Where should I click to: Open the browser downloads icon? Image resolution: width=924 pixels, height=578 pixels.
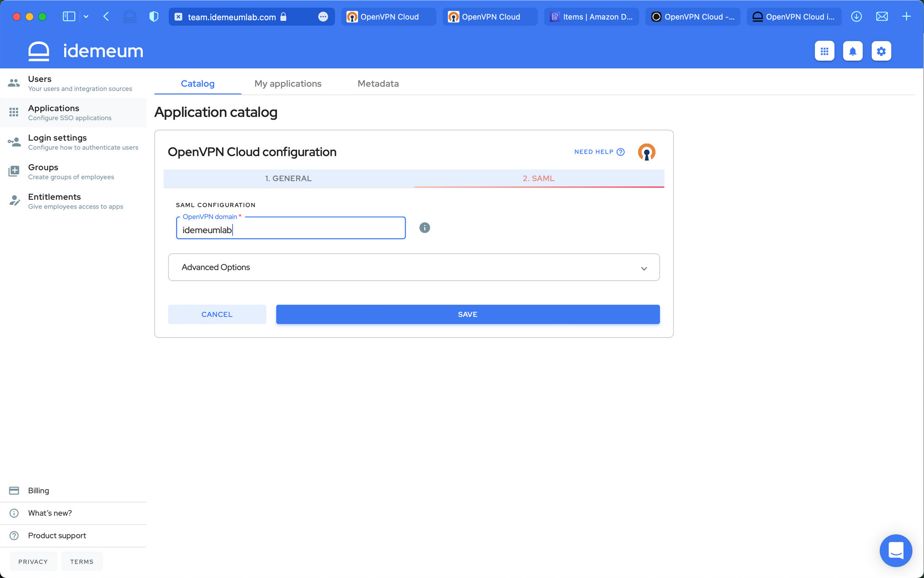pos(857,17)
